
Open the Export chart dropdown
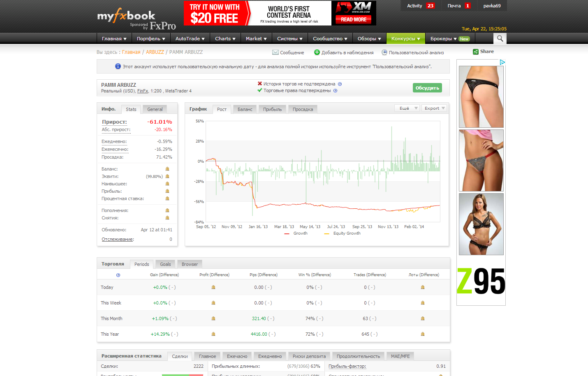tap(434, 108)
